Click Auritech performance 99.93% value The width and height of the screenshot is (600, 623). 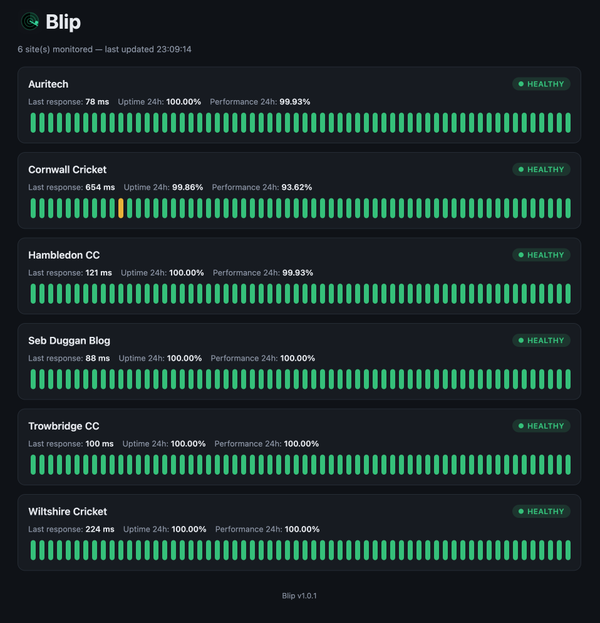(x=294, y=102)
